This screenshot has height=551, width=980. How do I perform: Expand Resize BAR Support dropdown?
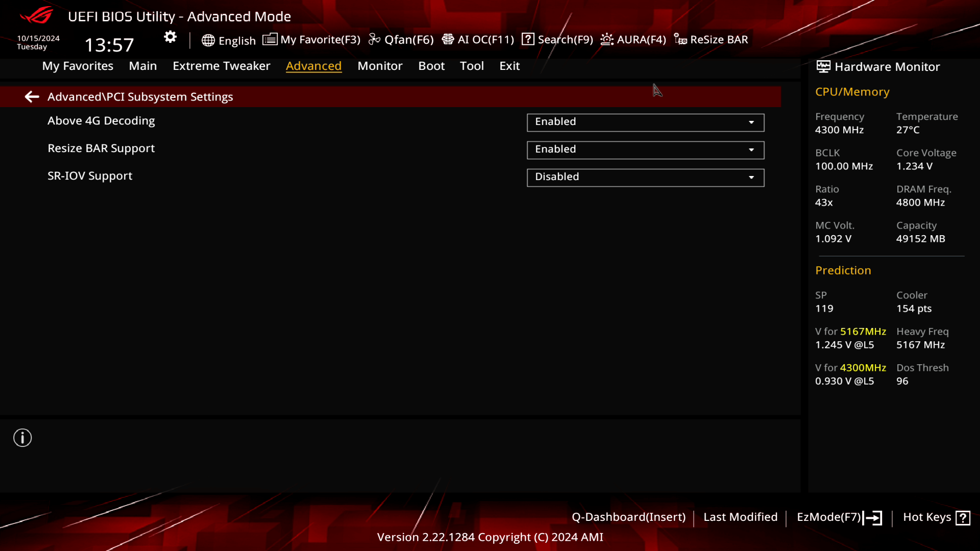point(752,148)
